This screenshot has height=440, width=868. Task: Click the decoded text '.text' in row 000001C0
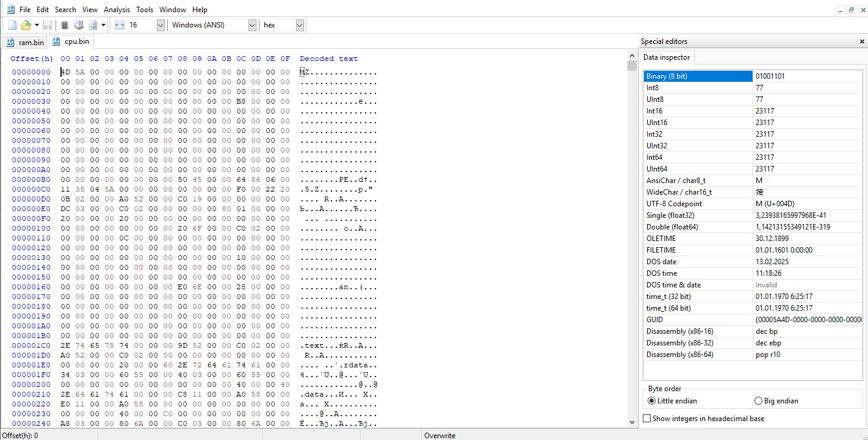click(x=312, y=345)
